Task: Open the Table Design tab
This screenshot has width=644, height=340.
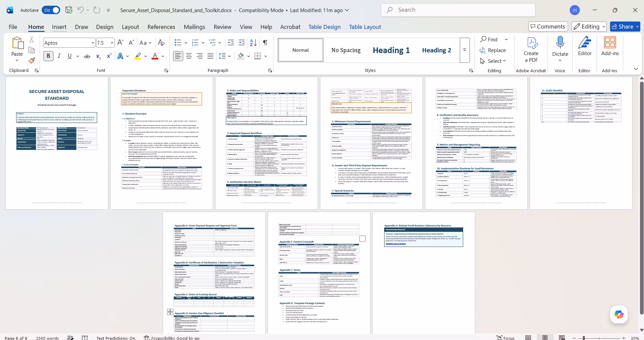Action: point(324,27)
